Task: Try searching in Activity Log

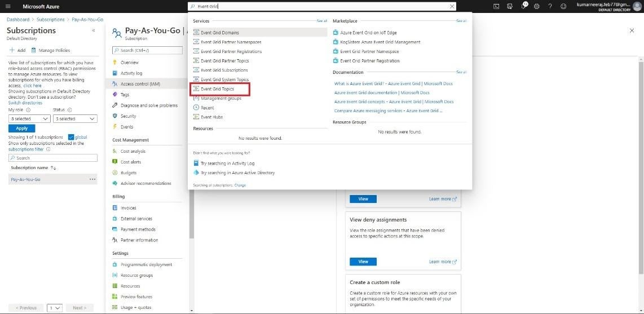Action: click(227, 163)
